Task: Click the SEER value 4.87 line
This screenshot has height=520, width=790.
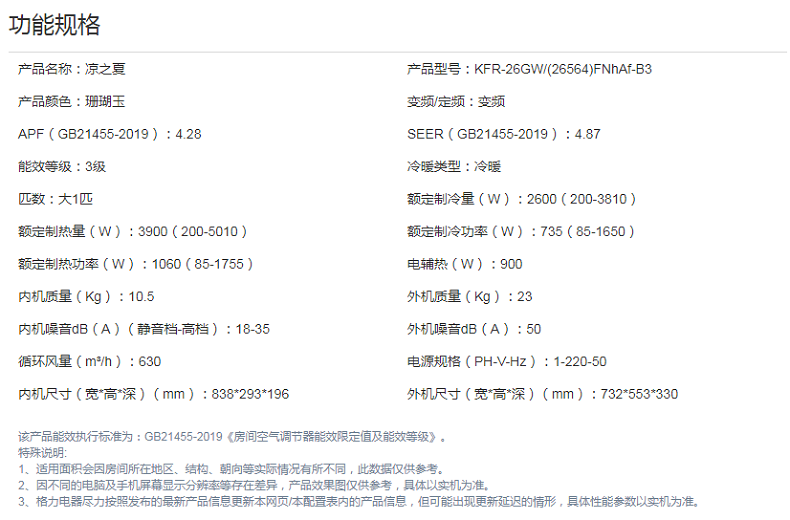Action: pos(503,134)
